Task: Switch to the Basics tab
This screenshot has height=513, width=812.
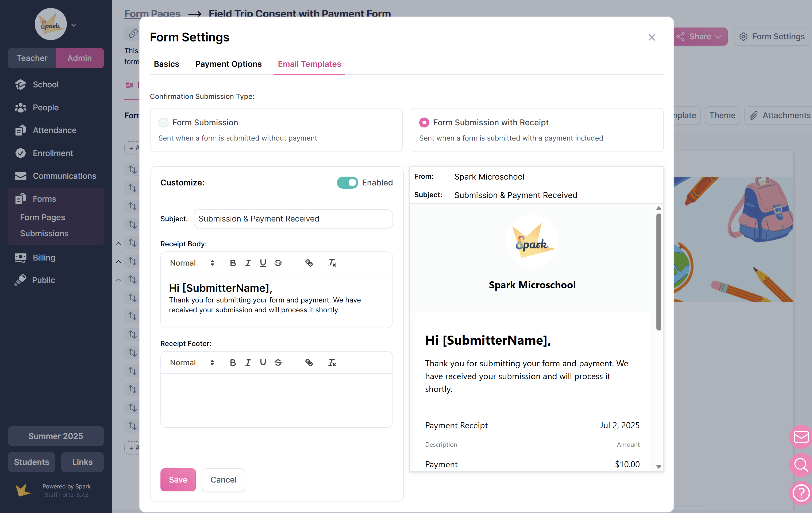Action: pyautogui.click(x=166, y=64)
